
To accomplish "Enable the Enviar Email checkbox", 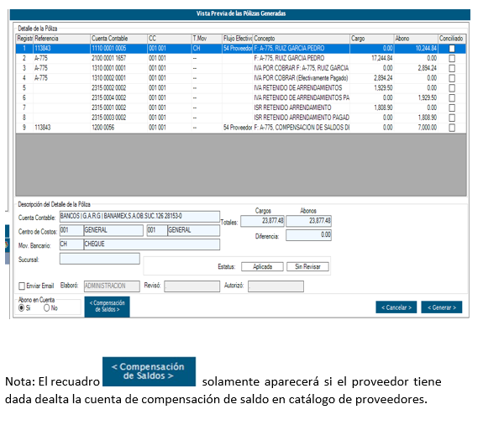I will (x=22, y=286).
